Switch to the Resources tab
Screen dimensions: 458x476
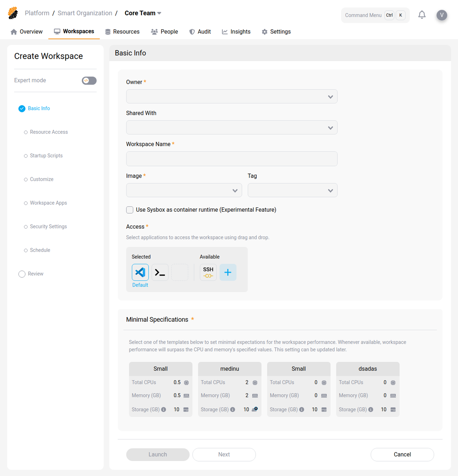tap(122, 32)
